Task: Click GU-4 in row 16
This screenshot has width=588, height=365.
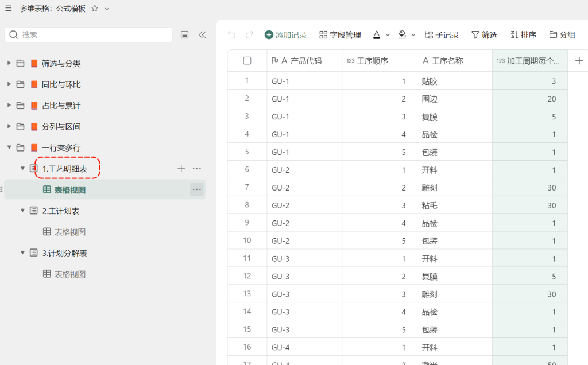Action: tap(280, 347)
